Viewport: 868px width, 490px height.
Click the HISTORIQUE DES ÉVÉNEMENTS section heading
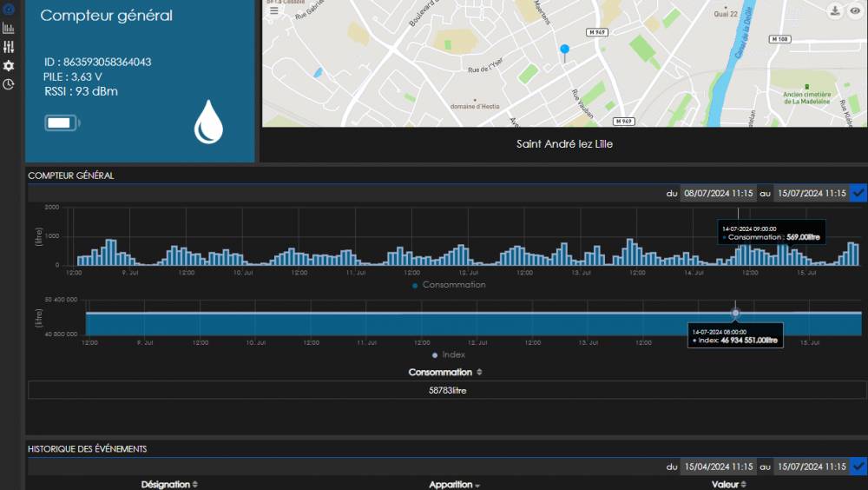coord(87,449)
